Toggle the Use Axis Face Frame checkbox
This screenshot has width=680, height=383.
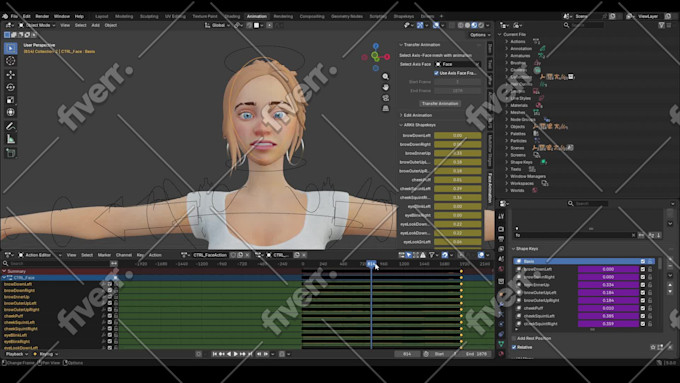click(436, 73)
